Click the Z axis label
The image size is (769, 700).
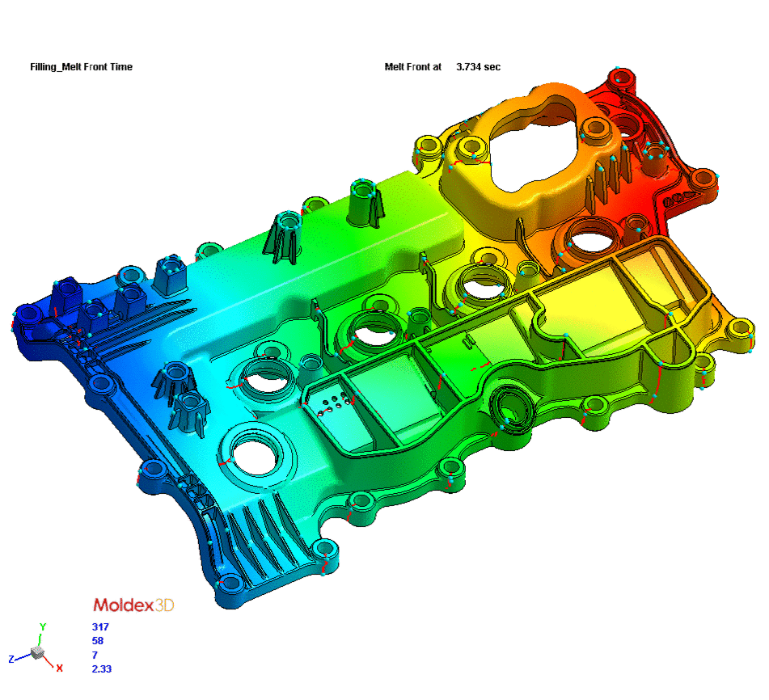coord(12,659)
